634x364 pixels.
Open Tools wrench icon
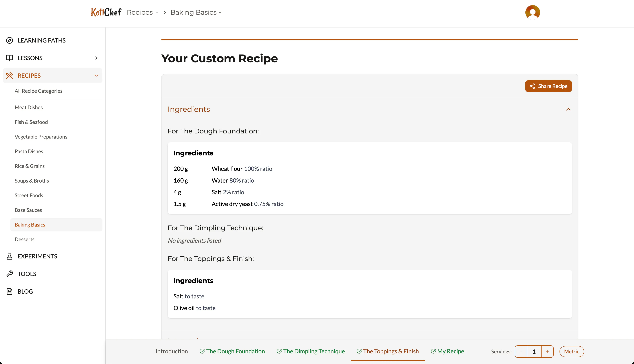pyautogui.click(x=10, y=274)
